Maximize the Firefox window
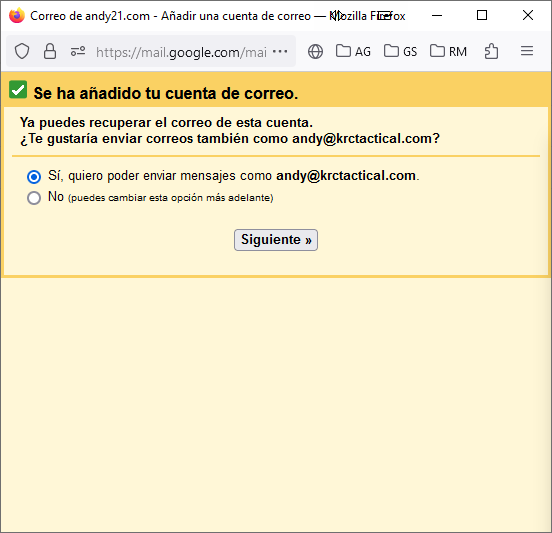 (x=482, y=15)
